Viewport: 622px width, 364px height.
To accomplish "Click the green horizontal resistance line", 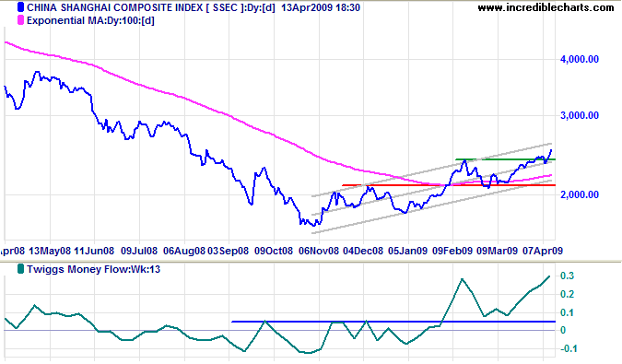I will [x=505, y=159].
